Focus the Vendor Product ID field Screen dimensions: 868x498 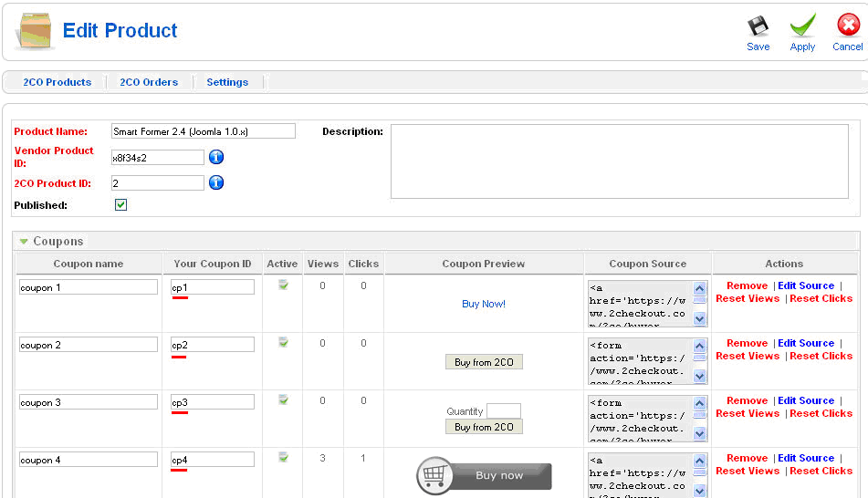(158, 158)
